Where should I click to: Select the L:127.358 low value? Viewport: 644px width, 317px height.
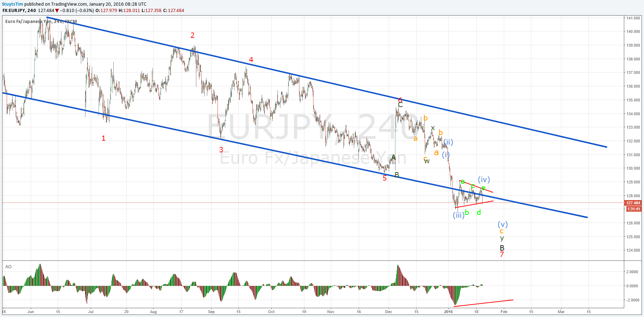tap(151, 11)
